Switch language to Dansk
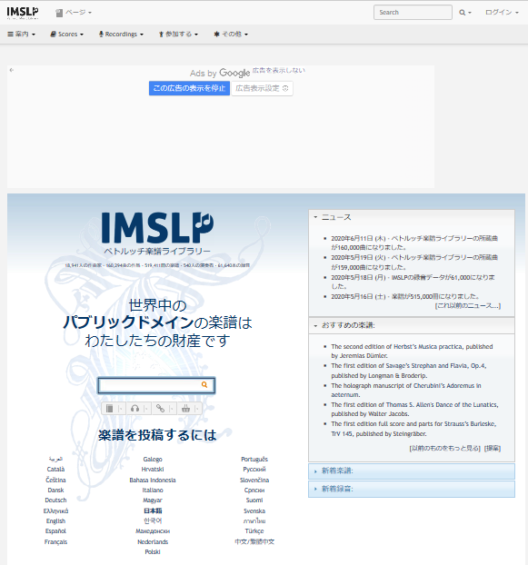The image size is (528, 565). [56, 490]
